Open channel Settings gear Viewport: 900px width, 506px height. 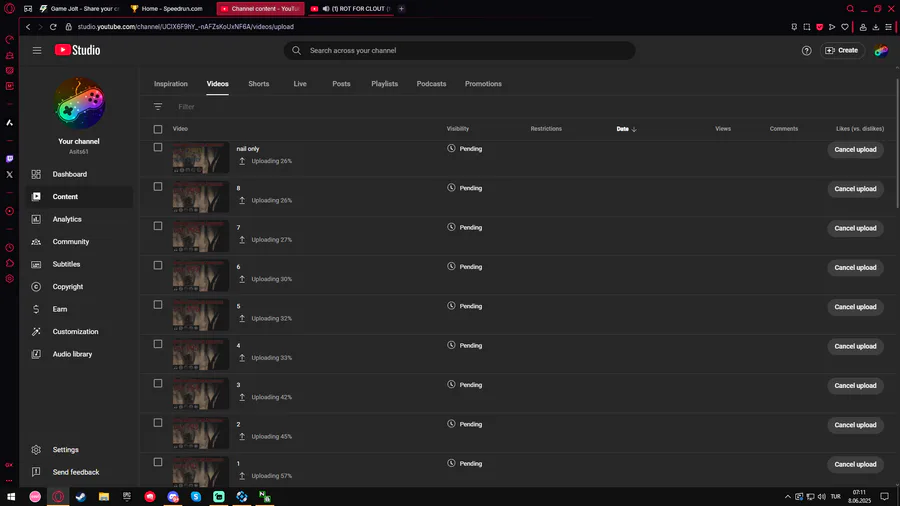pos(36,450)
